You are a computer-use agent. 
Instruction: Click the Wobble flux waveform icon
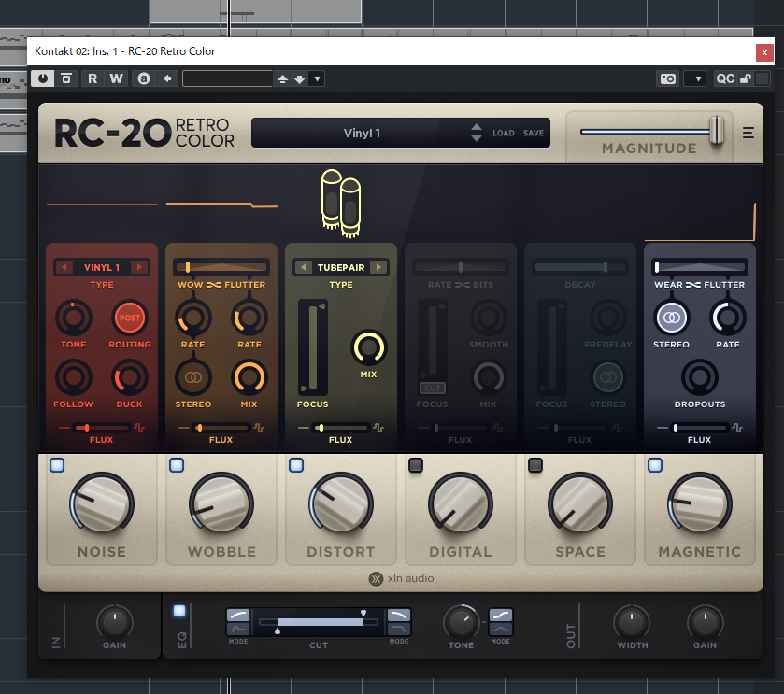point(259,428)
